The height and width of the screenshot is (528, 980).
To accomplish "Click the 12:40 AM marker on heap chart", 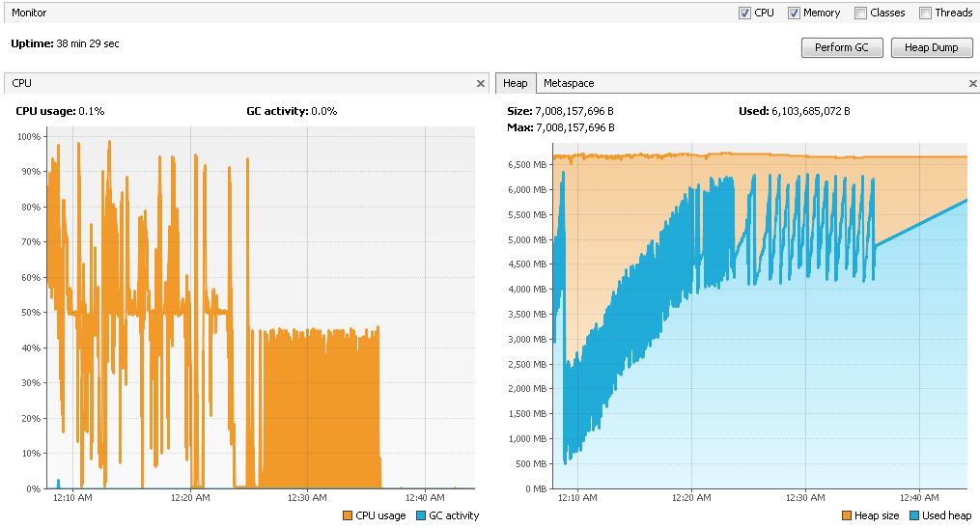I will (916, 498).
